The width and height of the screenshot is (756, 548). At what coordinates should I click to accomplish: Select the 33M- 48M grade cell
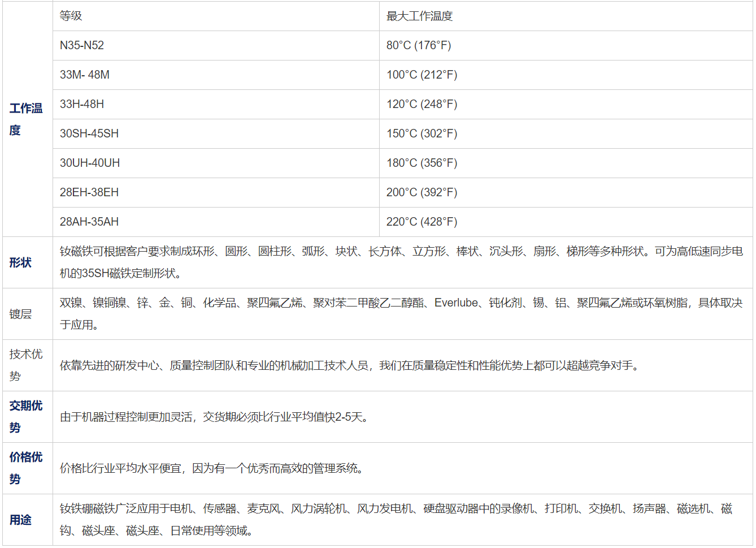pyautogui.click(x=85, y=75)
